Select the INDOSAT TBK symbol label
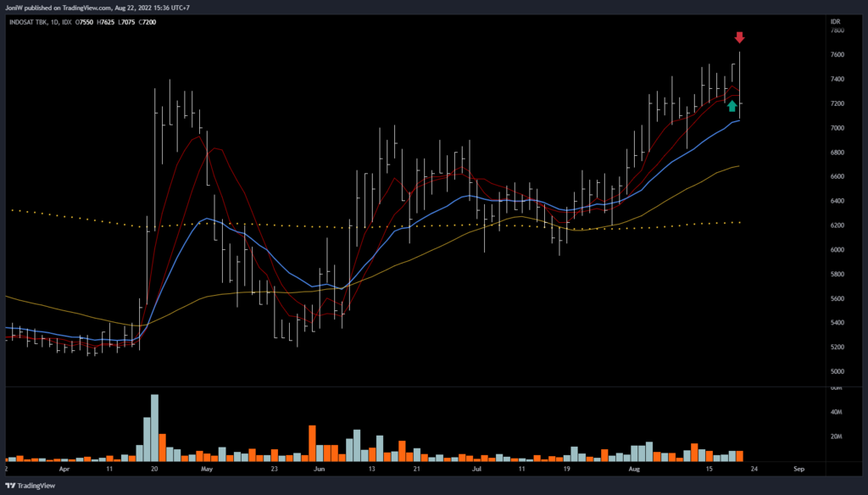Screen dimensions: 868x495 [31, 21]
